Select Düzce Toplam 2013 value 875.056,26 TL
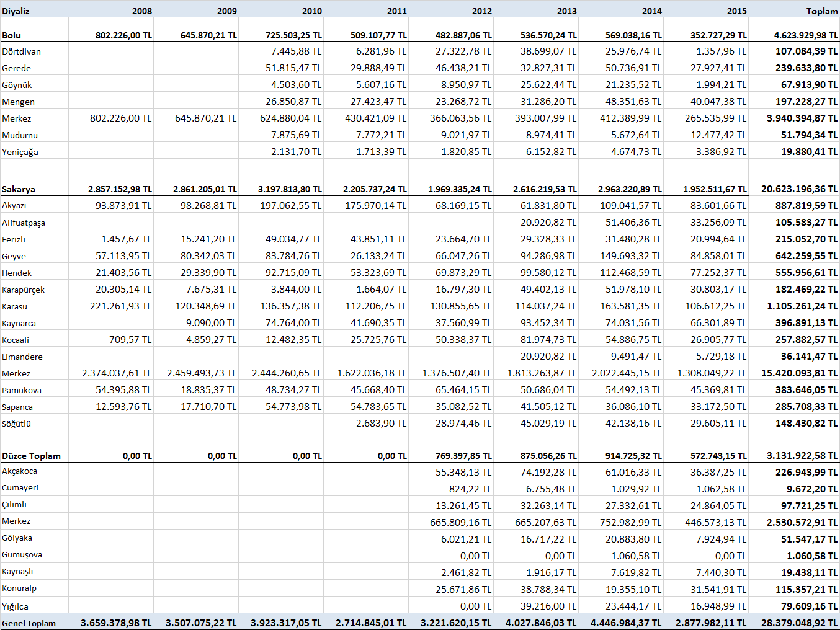The height and width of the screenshot is (630, 840). click(x=549, y=456)
